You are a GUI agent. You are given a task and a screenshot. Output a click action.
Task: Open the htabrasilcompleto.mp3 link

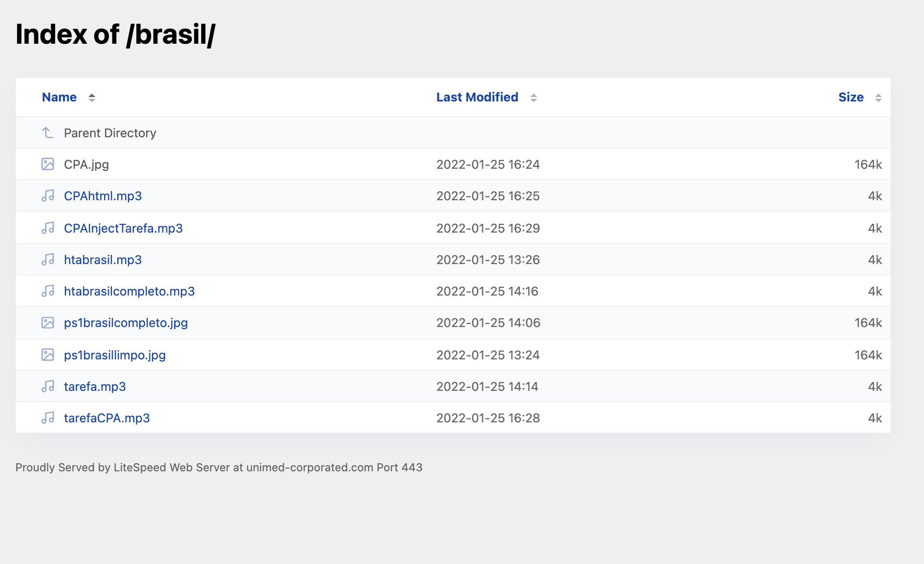(129, 291)
